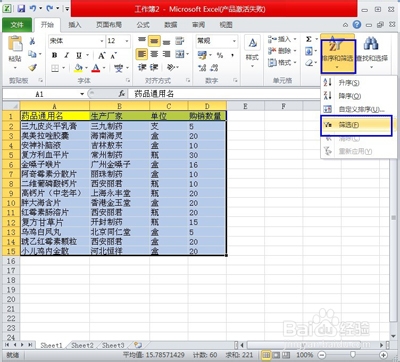Click the increase decimal icon
Screen dimensions: 400x362
click(x=202, y=68)
